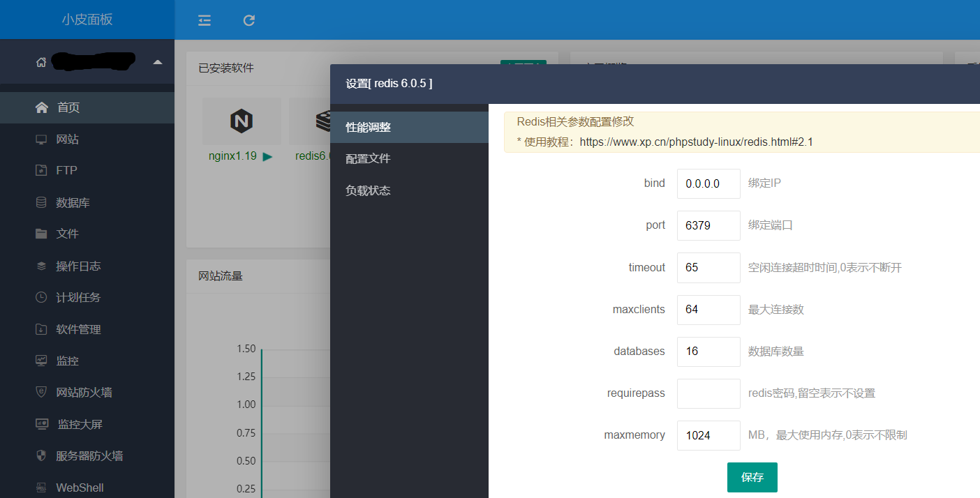Click the refresh icon in top bar
980x498 pixels.
(x=249, y=20)
